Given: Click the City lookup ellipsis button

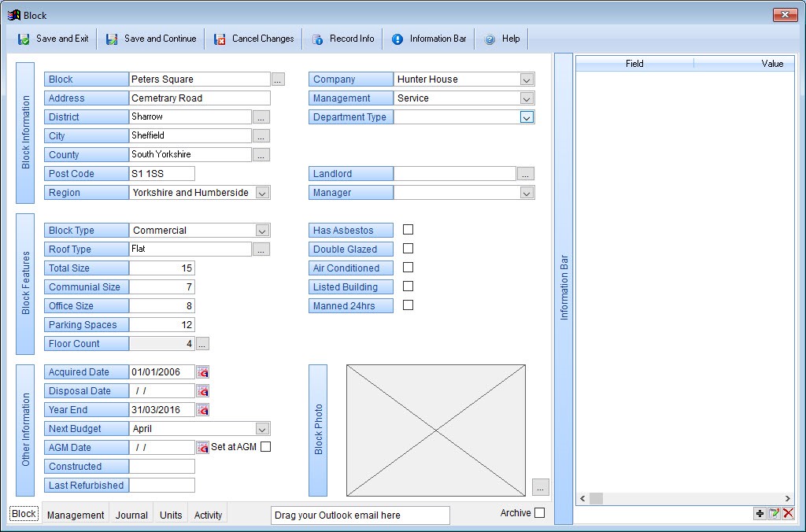Looking at the screenshot, I should 261,136.
